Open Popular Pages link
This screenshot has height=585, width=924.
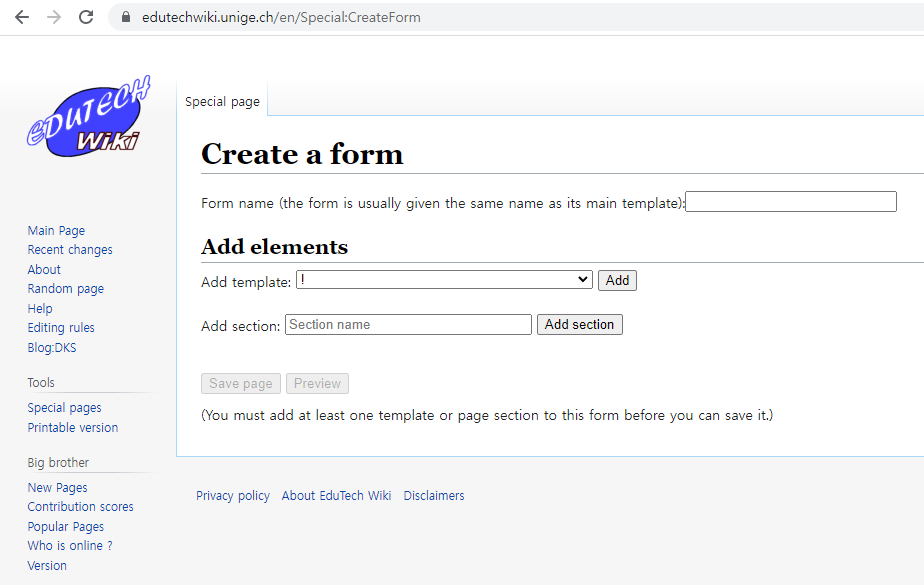click(x=65, y=527)
